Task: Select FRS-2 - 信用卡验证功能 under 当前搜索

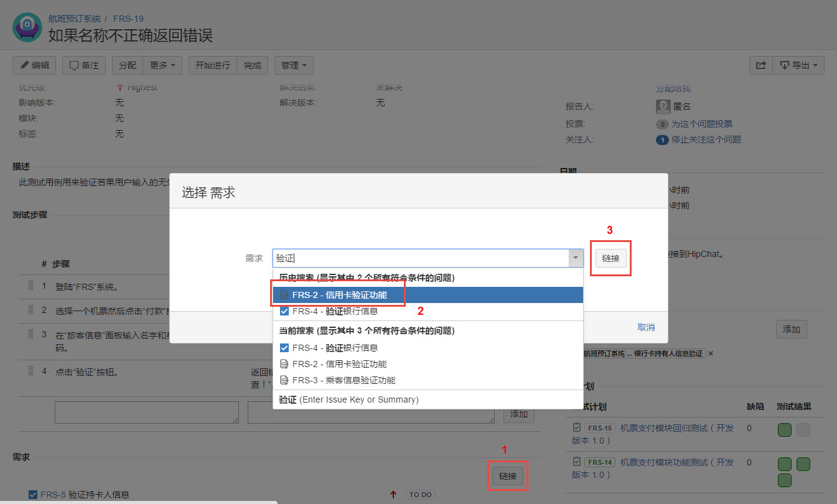Action: pyautogui.click(x=428, y=364)
